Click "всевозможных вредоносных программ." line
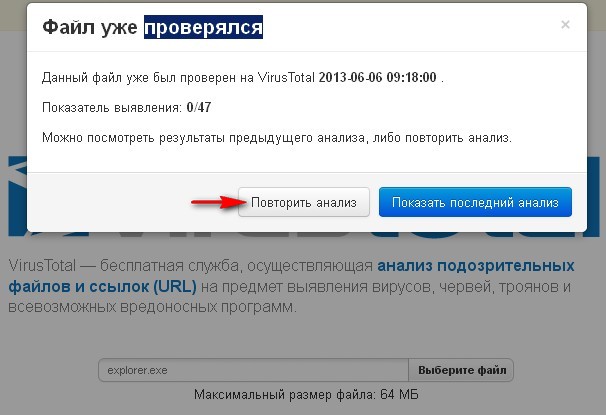This screenshot has width=606, height=415. coord(152,307)
